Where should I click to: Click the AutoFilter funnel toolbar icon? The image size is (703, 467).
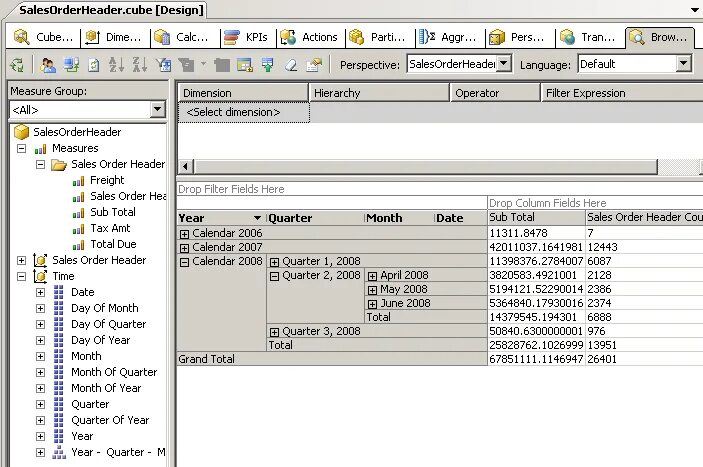click(164, 65)
